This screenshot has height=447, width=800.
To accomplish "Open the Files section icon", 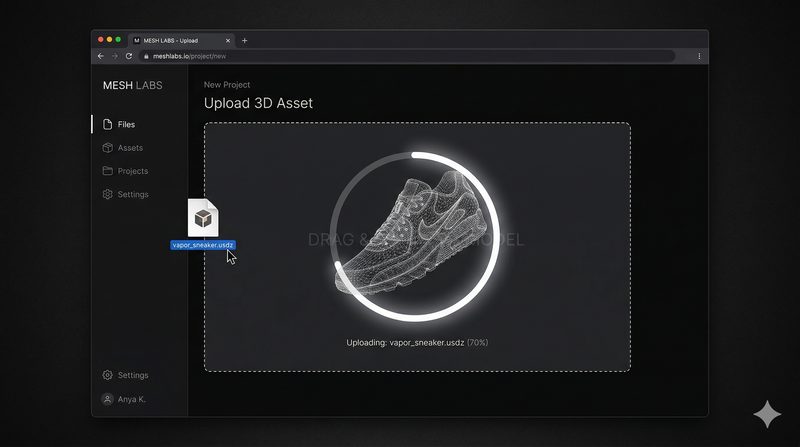I will tap(107, 125).
